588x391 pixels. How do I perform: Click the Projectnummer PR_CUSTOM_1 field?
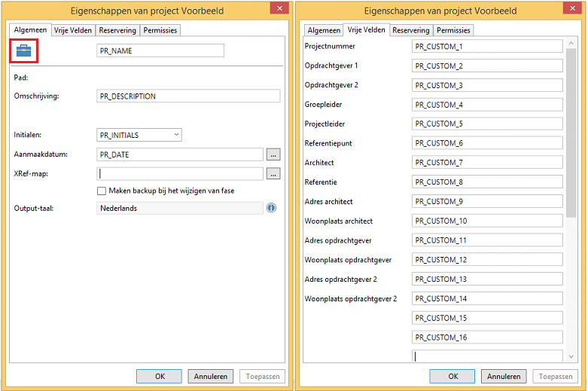tap(487, 47)
